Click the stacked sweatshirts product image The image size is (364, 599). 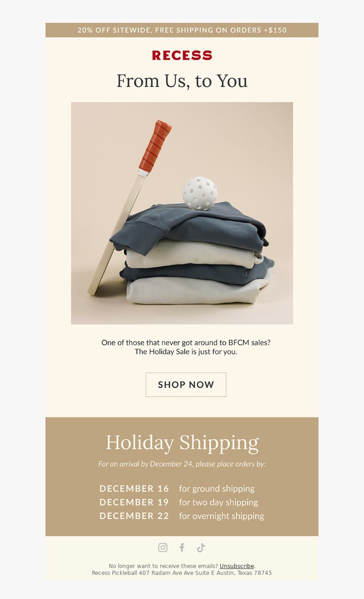[x=182, y=213]
